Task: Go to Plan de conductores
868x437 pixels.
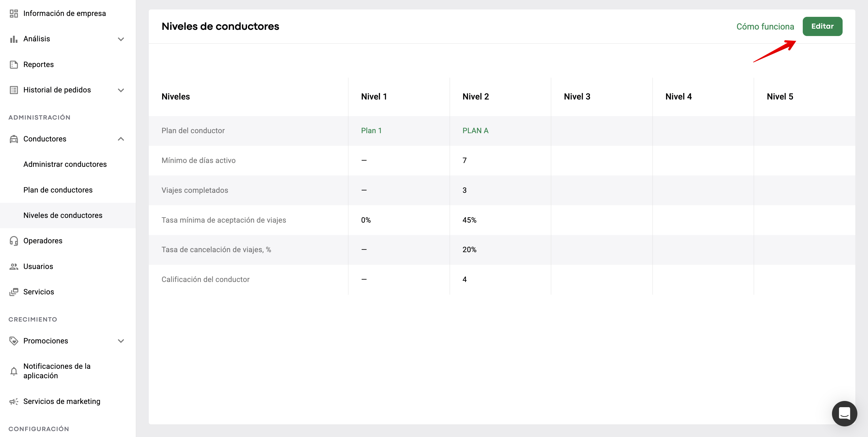Action: coord(58,190)
